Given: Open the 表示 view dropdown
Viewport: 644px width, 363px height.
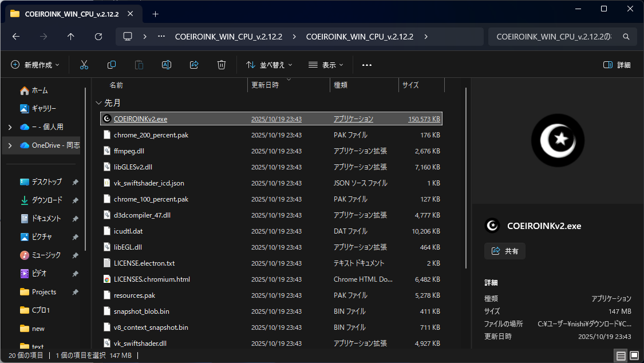Looking at the screenshot, I should coord(326,65).
